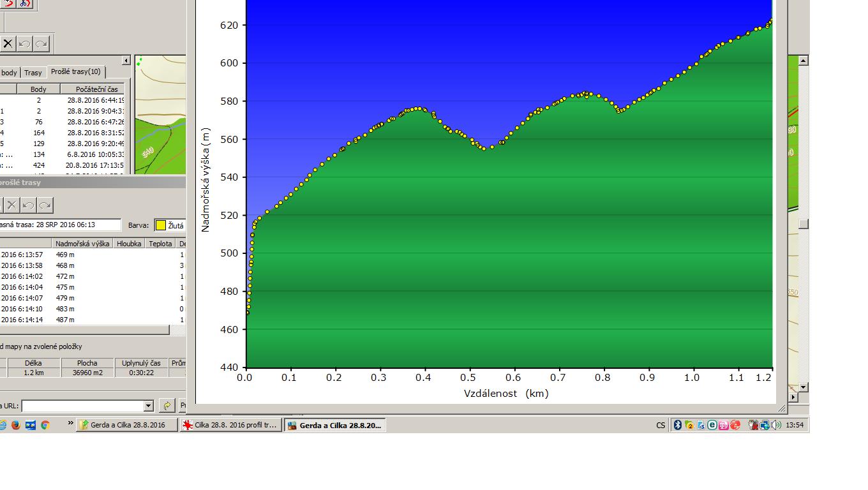This screenshot has width=868, height=490.
Task: Click the Nadmořská výška column header
Action: coord(82,244)
